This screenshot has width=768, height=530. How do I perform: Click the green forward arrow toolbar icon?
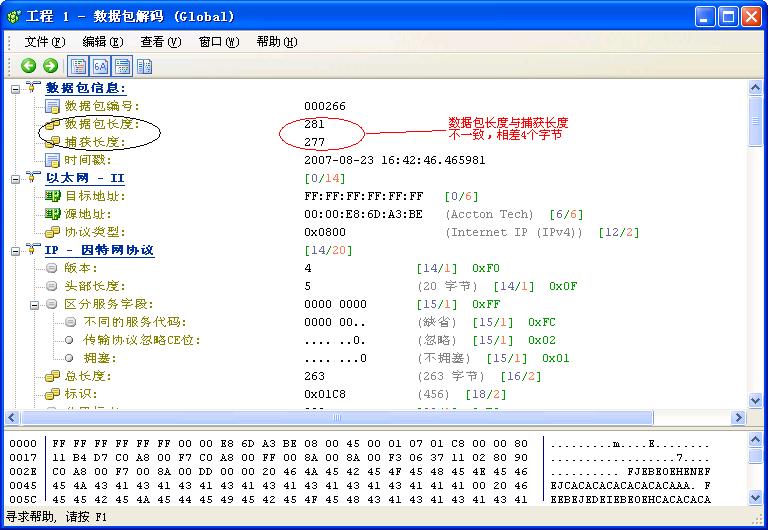[50, 66]
